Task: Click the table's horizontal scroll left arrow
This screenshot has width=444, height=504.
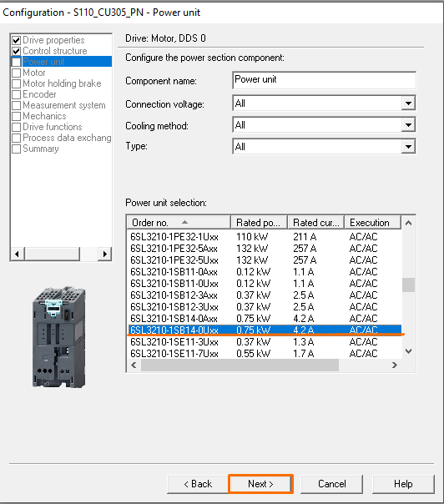Action: 134,365
